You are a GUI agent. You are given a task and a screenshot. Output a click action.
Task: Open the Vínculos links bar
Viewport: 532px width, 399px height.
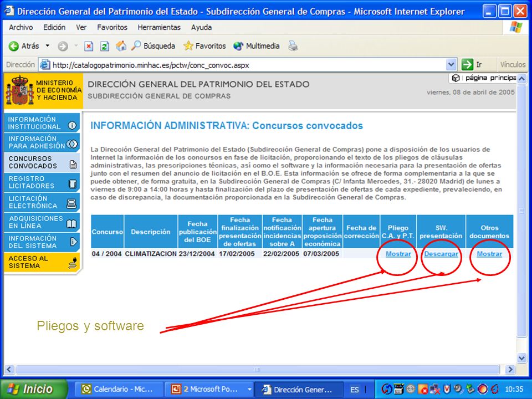click(x=512, y=64)
